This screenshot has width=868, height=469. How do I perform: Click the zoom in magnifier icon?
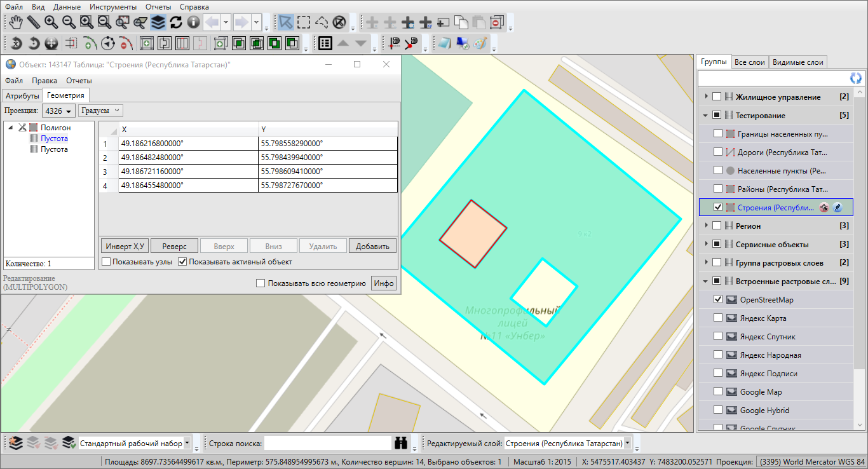pos(51,22)
